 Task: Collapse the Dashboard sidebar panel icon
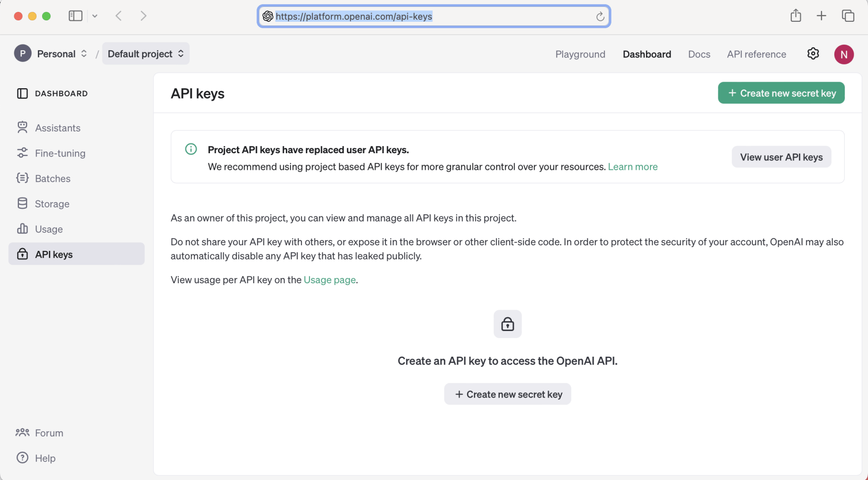(x=22, y=93)
